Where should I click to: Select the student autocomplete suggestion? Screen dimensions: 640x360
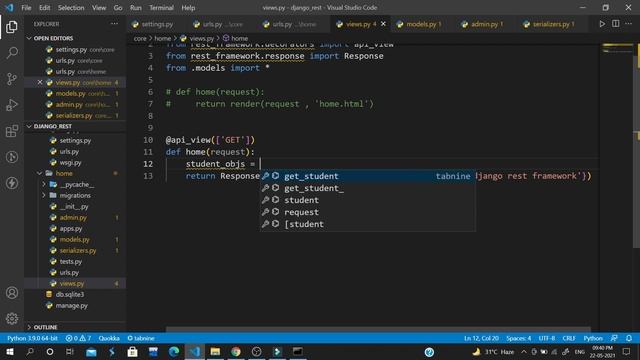368,200
